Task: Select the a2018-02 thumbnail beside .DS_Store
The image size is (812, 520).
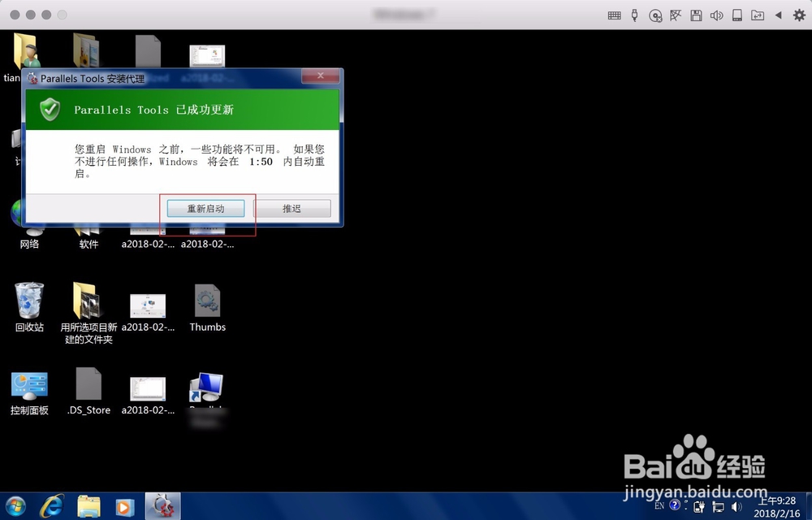Action: (148, 396)
